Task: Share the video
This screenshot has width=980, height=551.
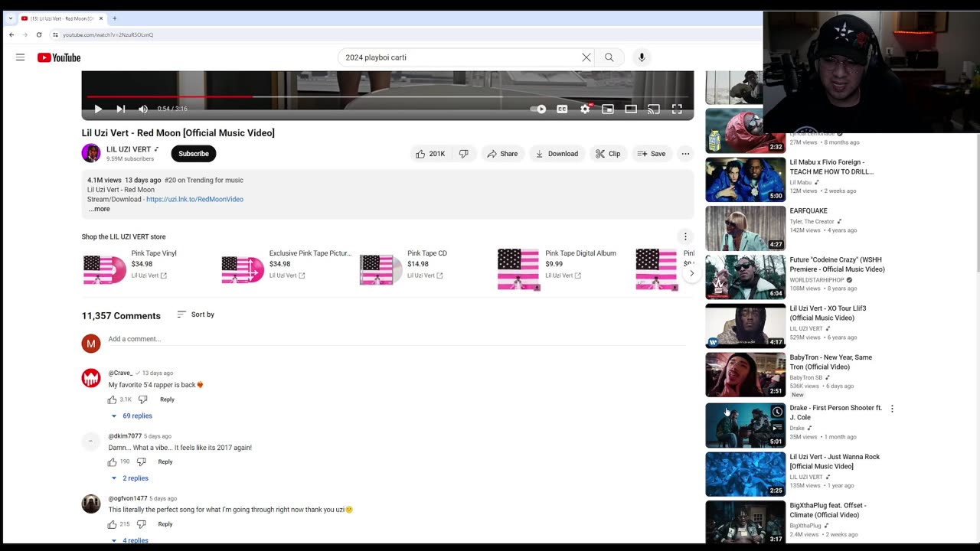Action: point(502,154)
